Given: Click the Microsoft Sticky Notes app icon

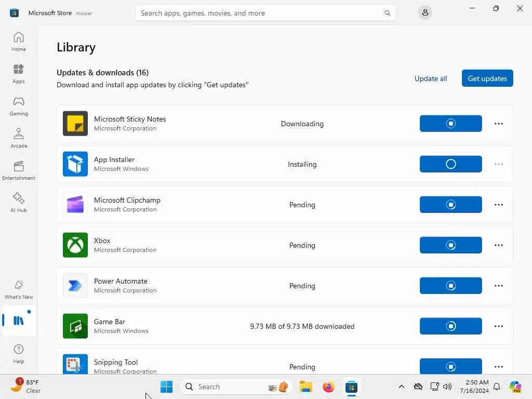Looking at the screenshot, I should (x=75, y=124).
